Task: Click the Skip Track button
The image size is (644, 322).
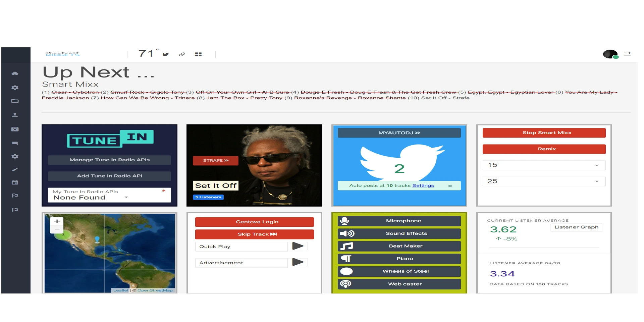Action: pos(255,234)
